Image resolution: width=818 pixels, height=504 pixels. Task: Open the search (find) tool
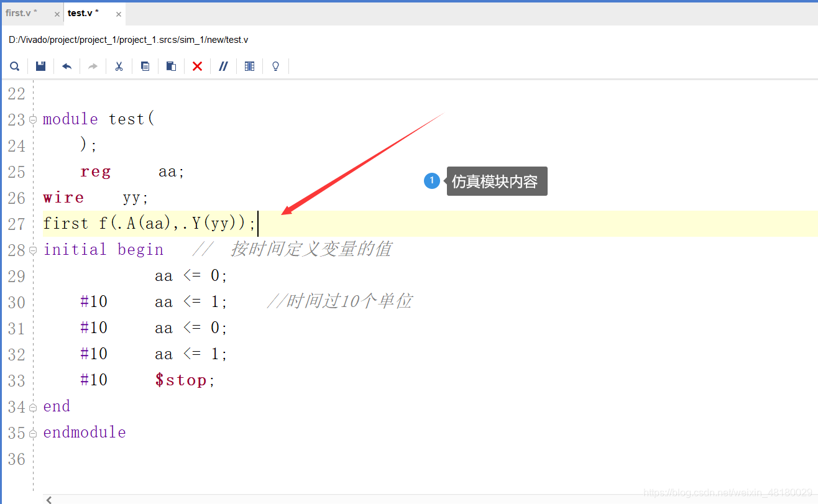pos(15,66)
